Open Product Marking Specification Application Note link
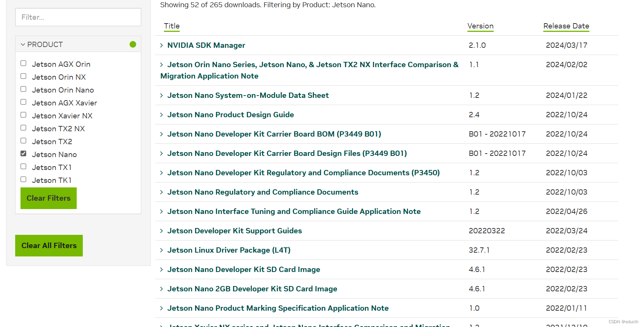The width and height of the screenshot is (644, 327). pos(278,308)
